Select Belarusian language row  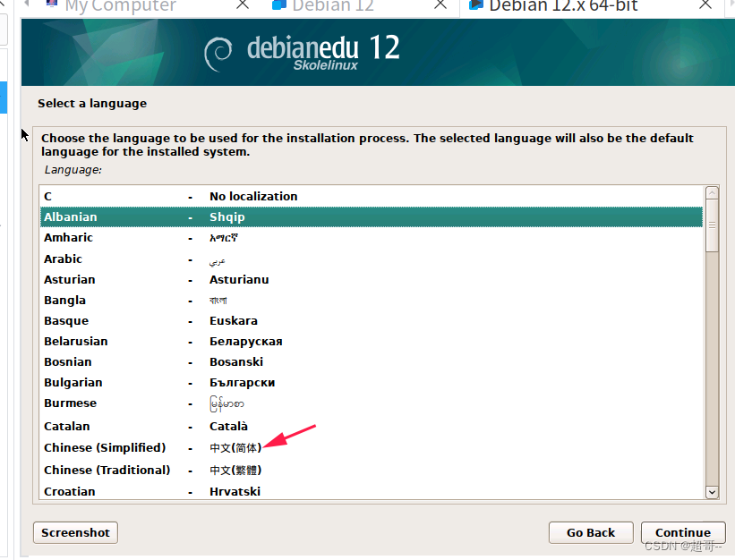[x=372, y=342]
